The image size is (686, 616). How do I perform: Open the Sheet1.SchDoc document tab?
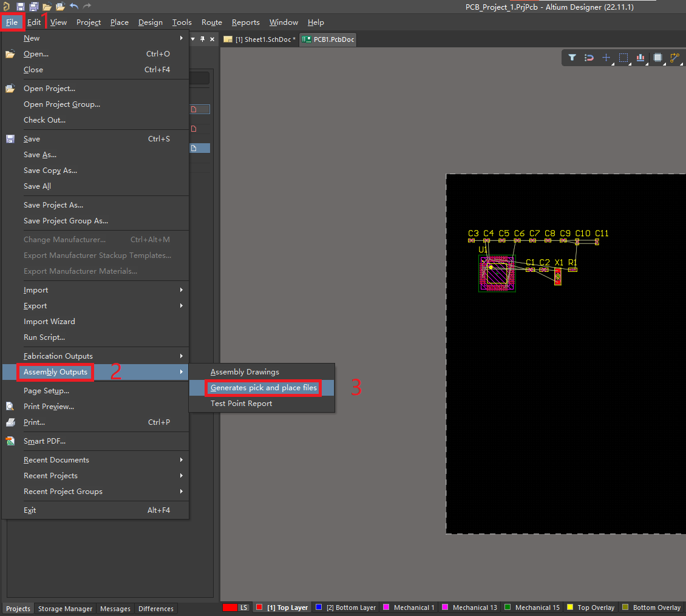pos(260,39)
